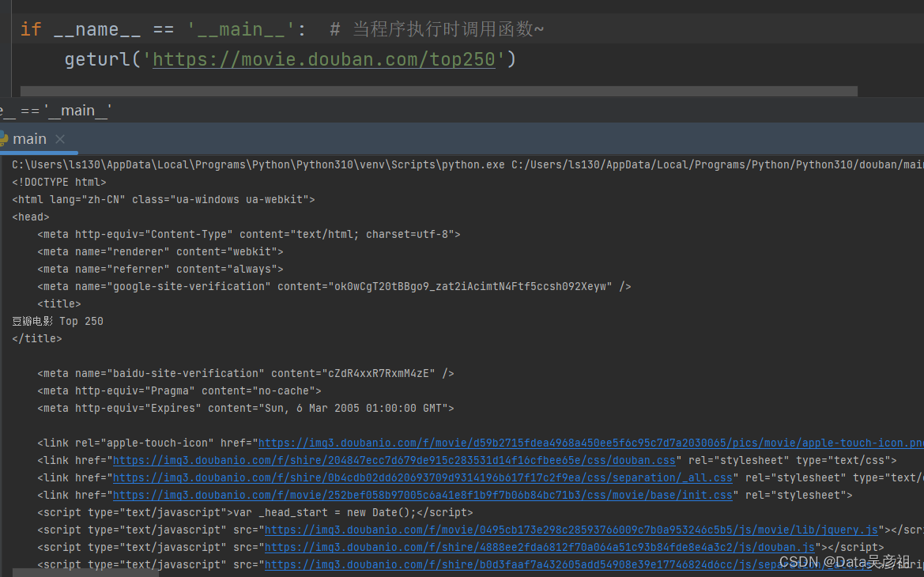Click the <!DOCTYPE html> output line
924x577 pixels.
pos(59,182)
